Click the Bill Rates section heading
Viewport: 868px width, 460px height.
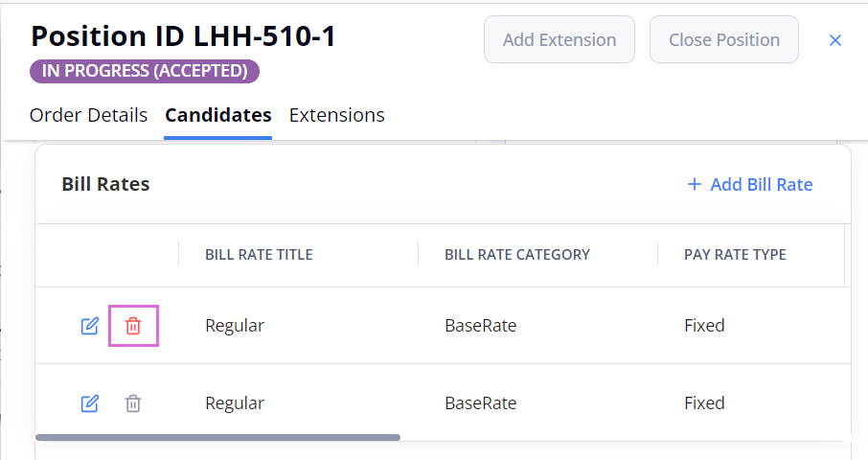(105, 184)
